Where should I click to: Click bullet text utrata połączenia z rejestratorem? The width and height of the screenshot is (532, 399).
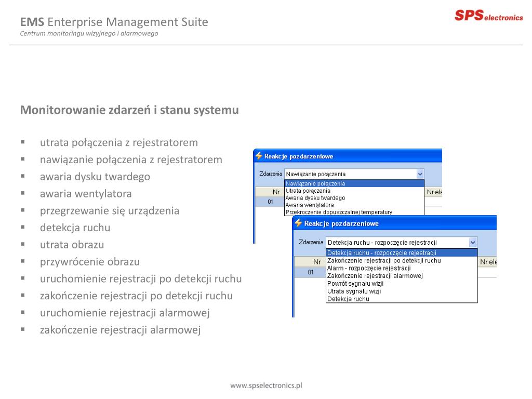(x=119, y=143)
